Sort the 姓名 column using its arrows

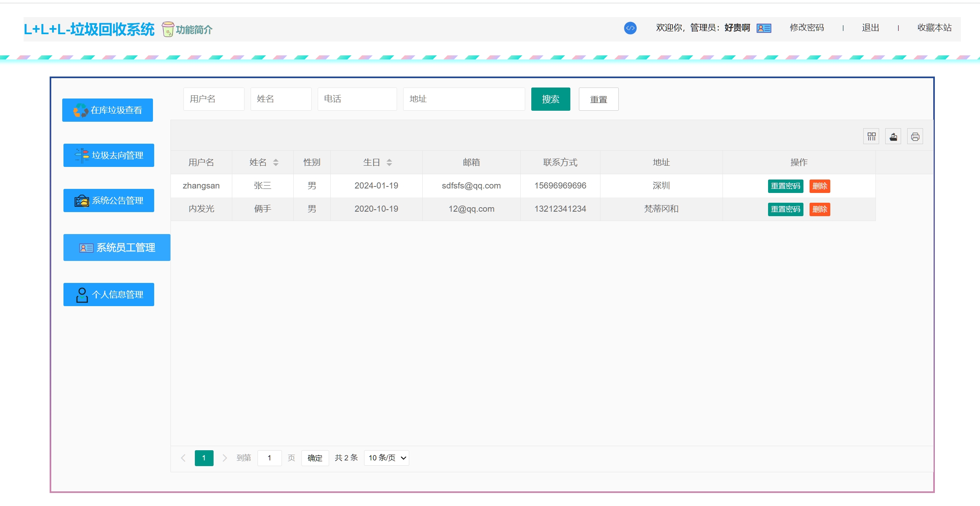pos(276,162)
